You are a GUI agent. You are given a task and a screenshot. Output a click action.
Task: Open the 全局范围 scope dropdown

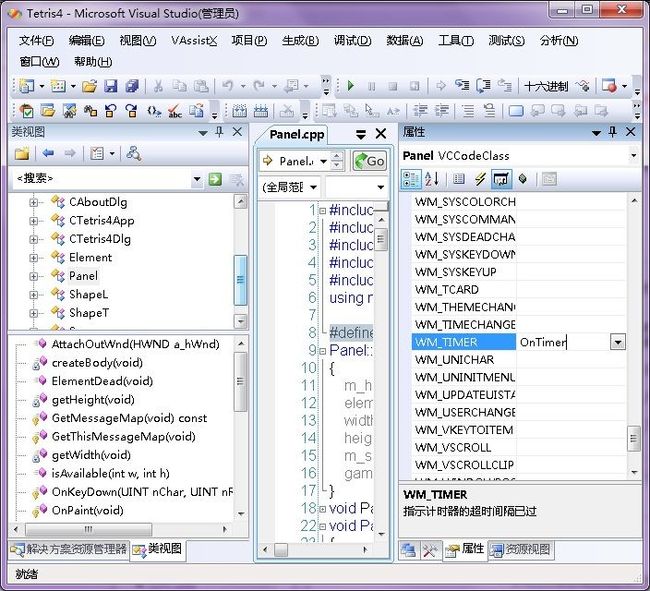pos(314,187)
